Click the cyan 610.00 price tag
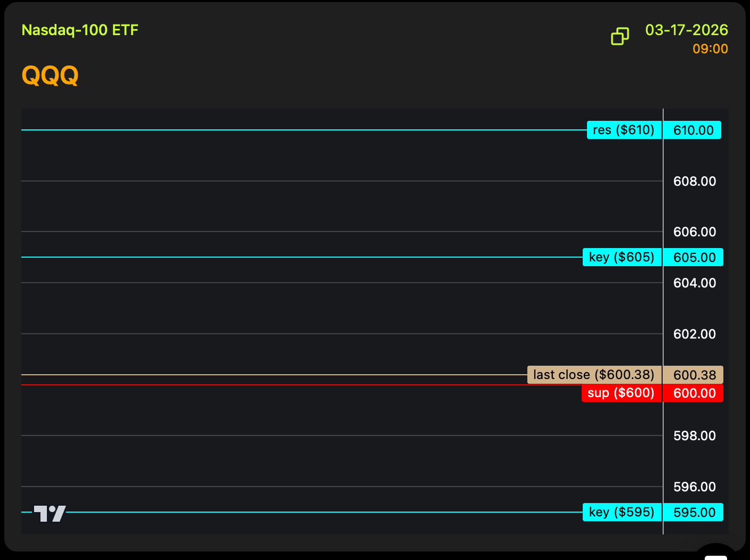Screen dimensions: 750x560 693,130
